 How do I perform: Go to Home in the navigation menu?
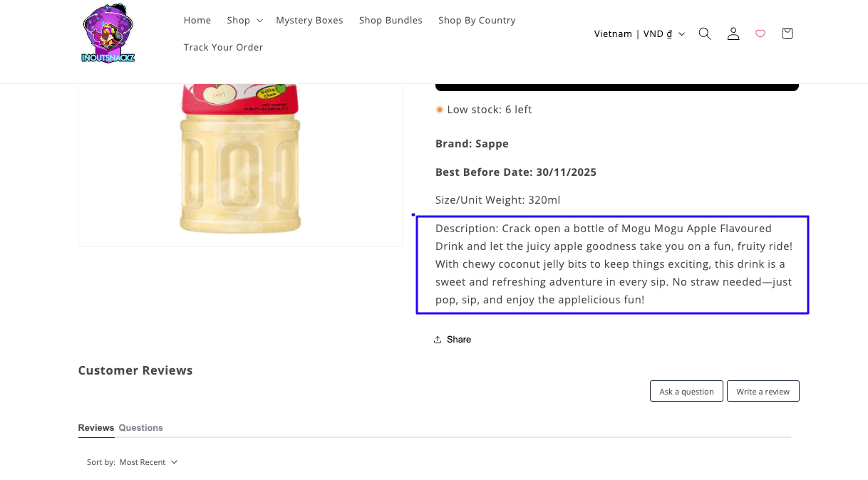[197, 20]
